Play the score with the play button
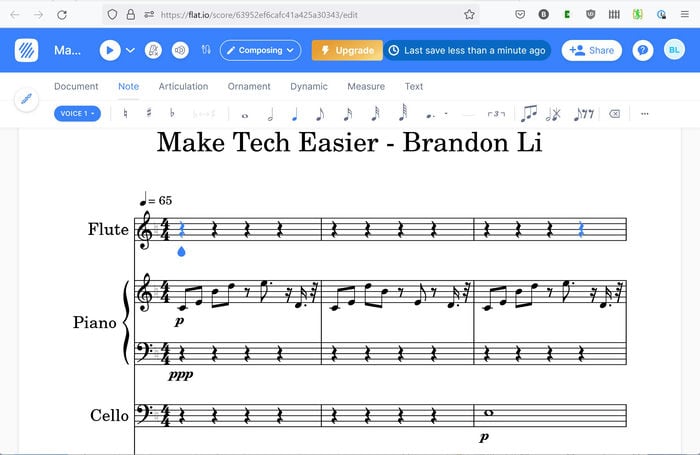Viewport: 700px width, 455px height. pos(110,50)
